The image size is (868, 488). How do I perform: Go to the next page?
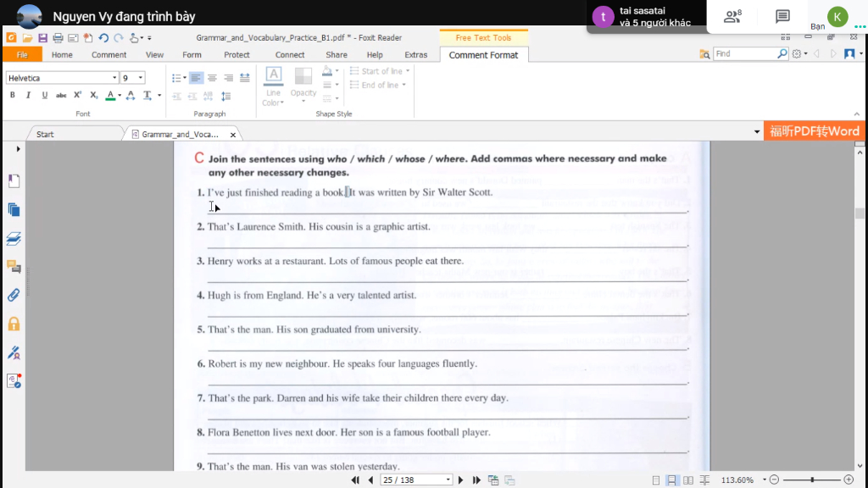click(x=460, y=480)
